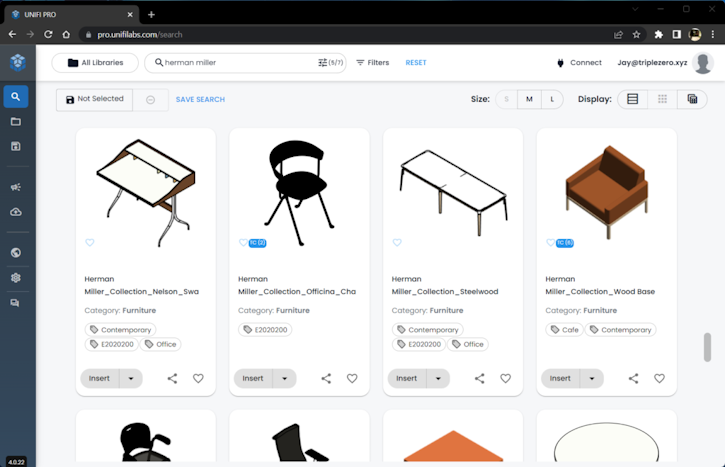Viewport: 725px width, 467px height.
Task: Expand Insert dropdown arrow for Nelson_Swa
Action: [131, 379]
